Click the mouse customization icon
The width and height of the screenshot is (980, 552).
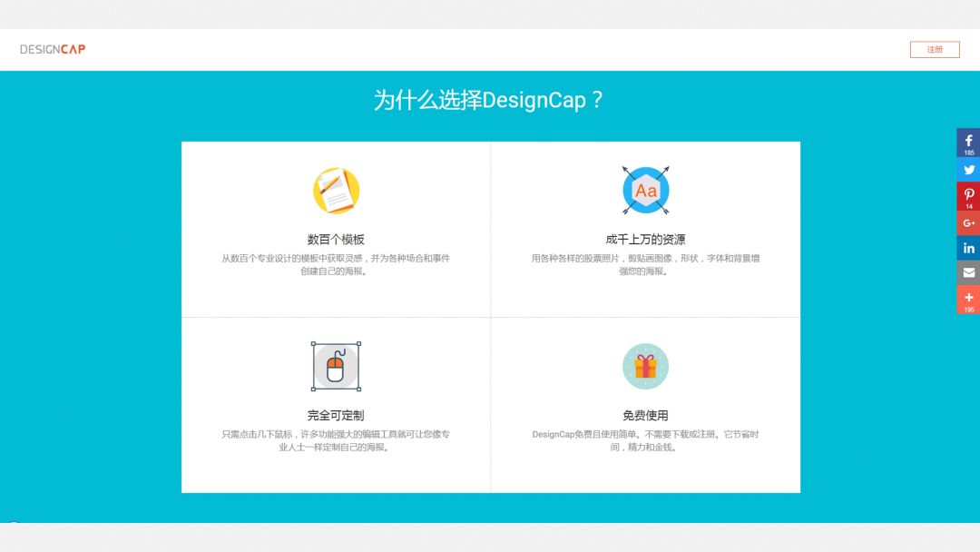coord(337,366)
